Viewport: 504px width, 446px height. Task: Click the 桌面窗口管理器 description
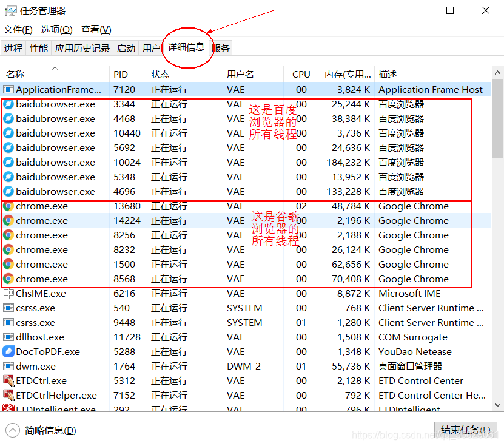tap(410, 367)
